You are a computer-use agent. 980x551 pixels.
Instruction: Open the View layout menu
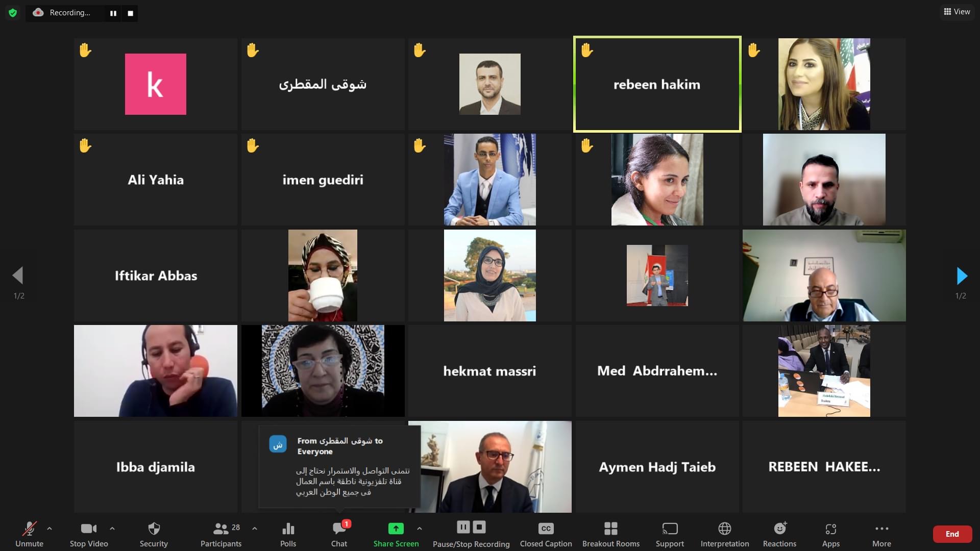coord(957,12)
